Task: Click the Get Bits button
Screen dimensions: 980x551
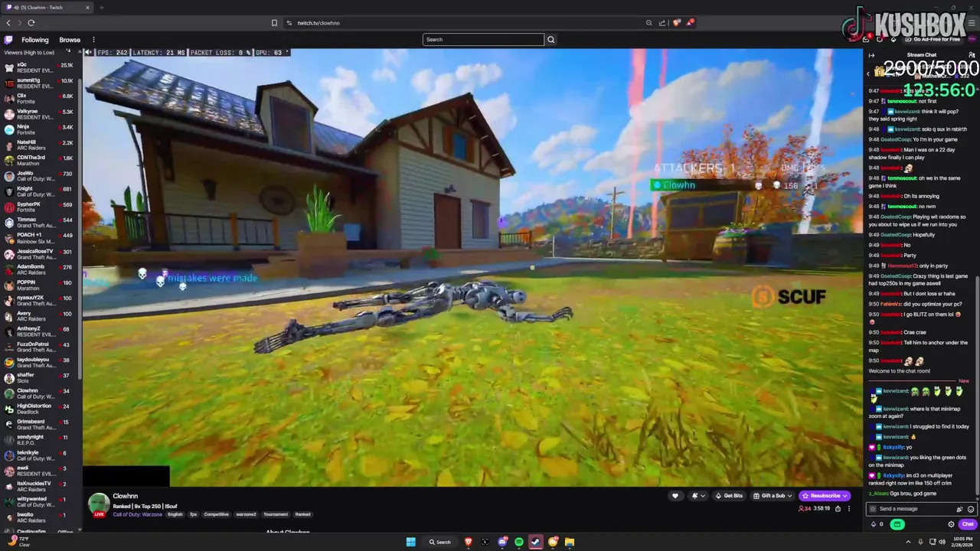Action: coord(729,496)
